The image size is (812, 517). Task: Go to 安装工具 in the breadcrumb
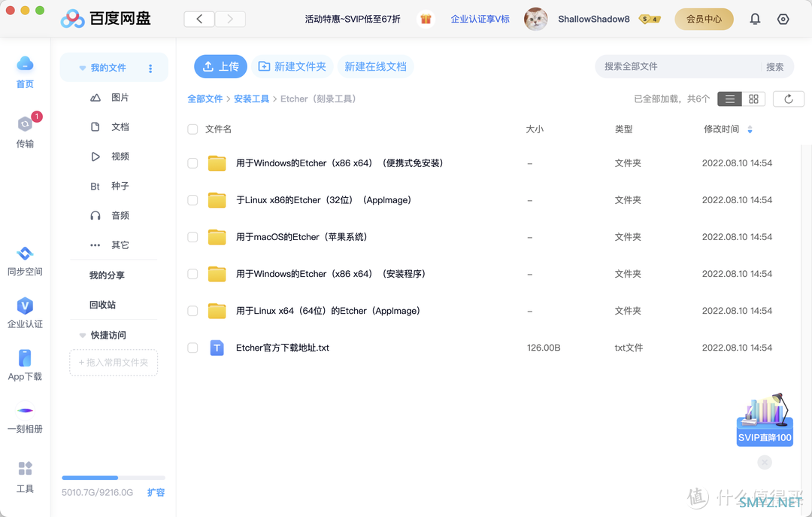point(251,99)
